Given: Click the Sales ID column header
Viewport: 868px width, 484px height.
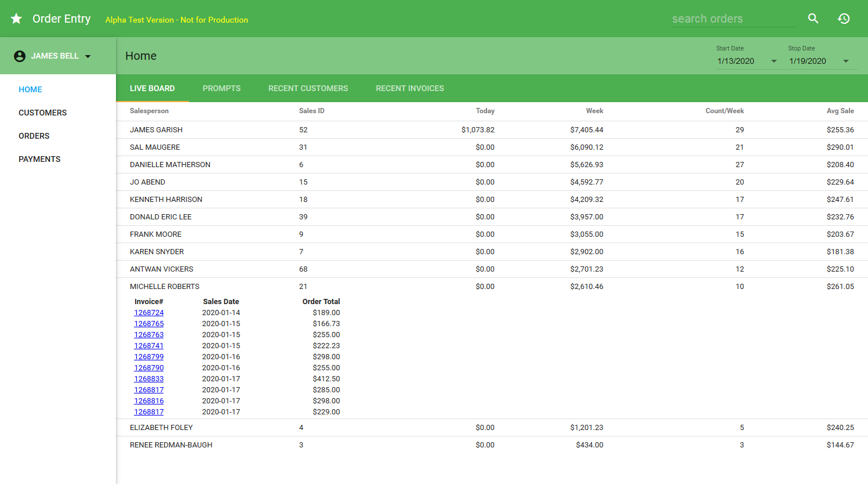Looking at the screenshot, I should pyautogui.click(x=312, y=111).
